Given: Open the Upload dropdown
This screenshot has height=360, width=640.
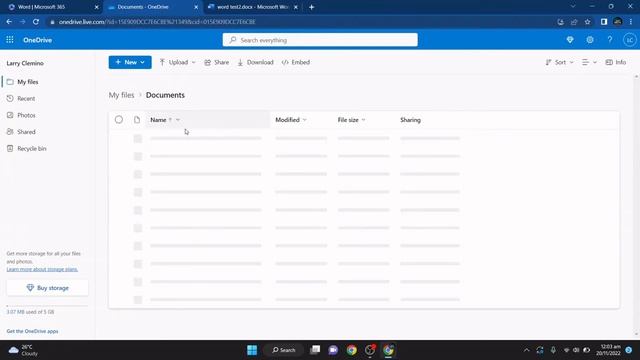Looking at the screenshot, I should [178, 62].
